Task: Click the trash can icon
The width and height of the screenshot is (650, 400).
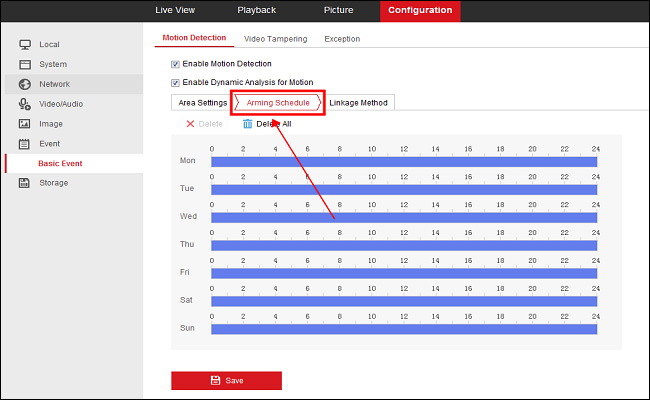Action: click(247, 124)
